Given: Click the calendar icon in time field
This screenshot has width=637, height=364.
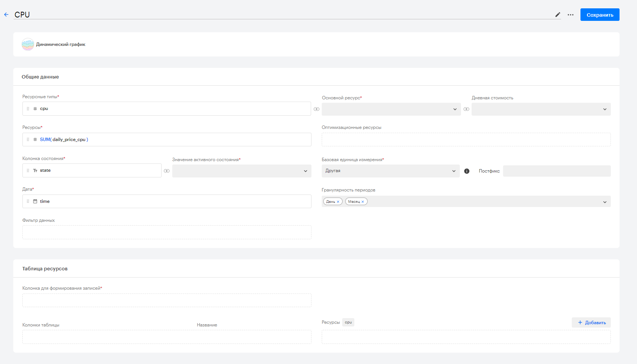Looking at the screenshot, I should 35,201.
